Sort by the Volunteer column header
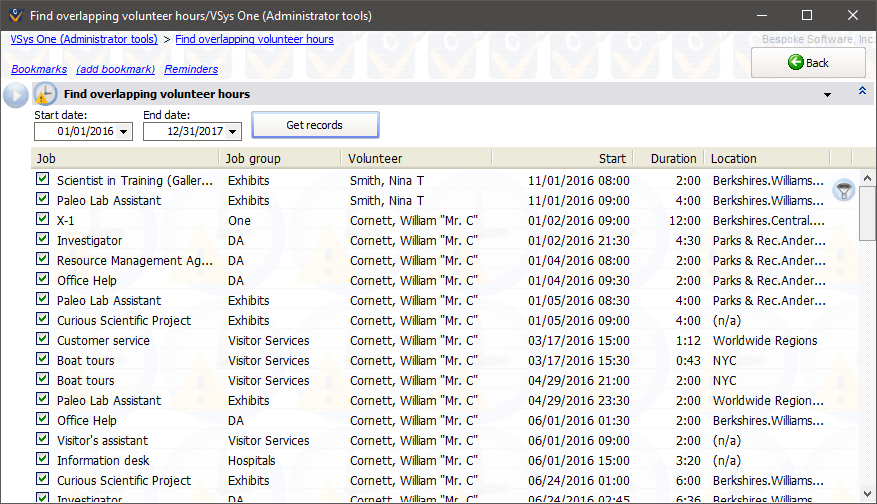The image size is (877, 504). [x=376, y=158]
